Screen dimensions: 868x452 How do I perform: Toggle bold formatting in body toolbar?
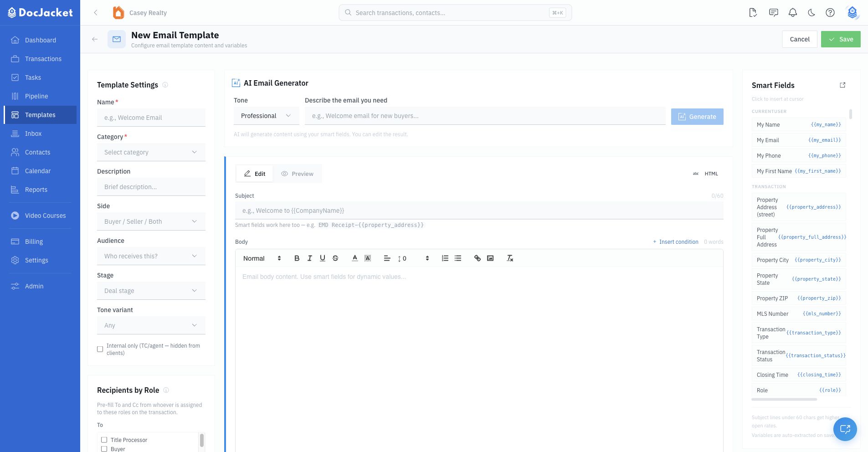coord(297,258)
